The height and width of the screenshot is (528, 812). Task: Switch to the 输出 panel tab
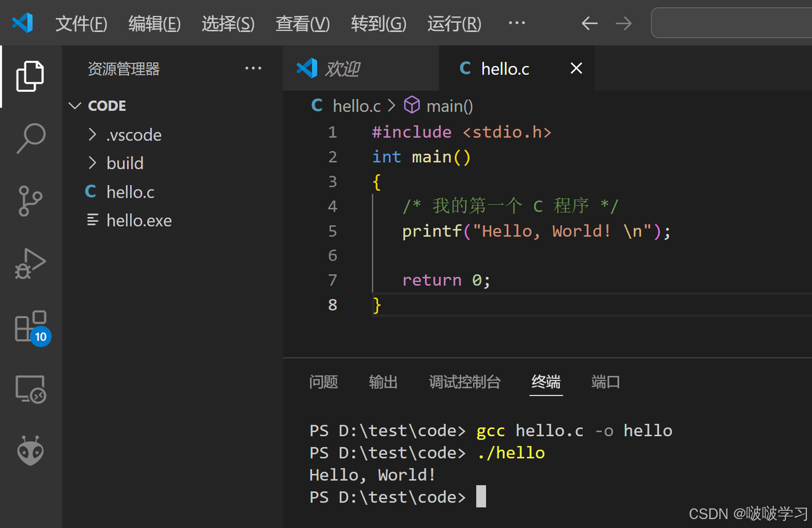click(383, 382)
